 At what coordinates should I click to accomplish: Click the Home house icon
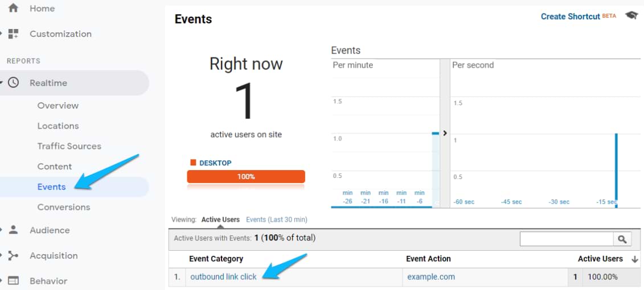[13, 9]
